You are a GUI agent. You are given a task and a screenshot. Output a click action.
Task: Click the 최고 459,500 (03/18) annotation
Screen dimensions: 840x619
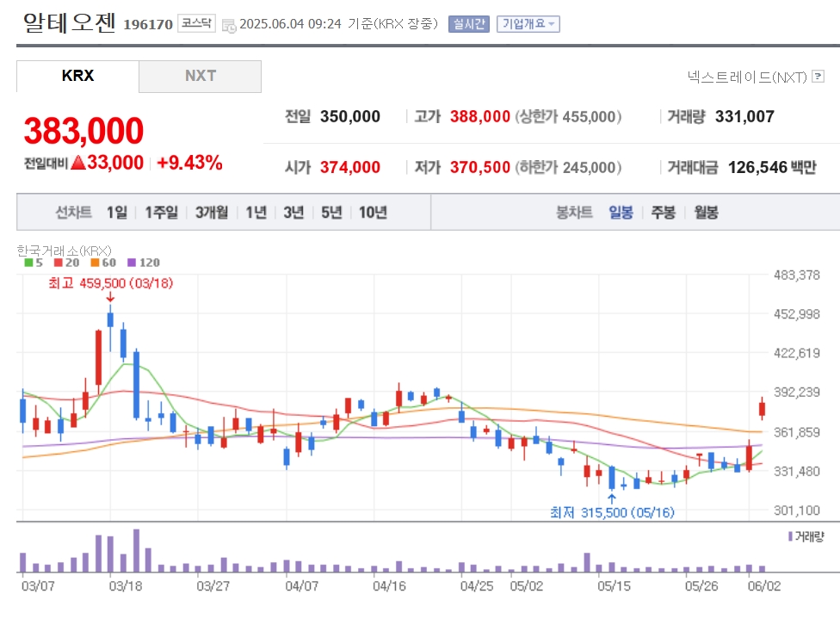tap(111, 283)
